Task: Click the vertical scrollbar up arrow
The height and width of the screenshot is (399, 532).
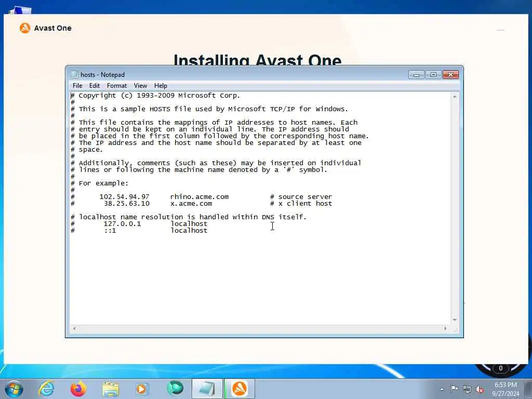Action: pos(455,97)
